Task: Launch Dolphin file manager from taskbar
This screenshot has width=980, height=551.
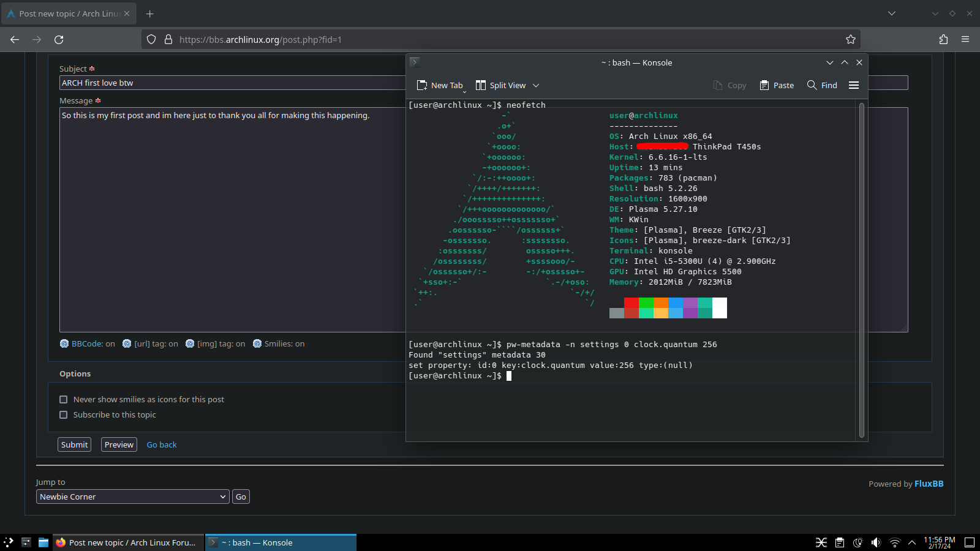Action: pyautogui.click(x=43, y=542)
